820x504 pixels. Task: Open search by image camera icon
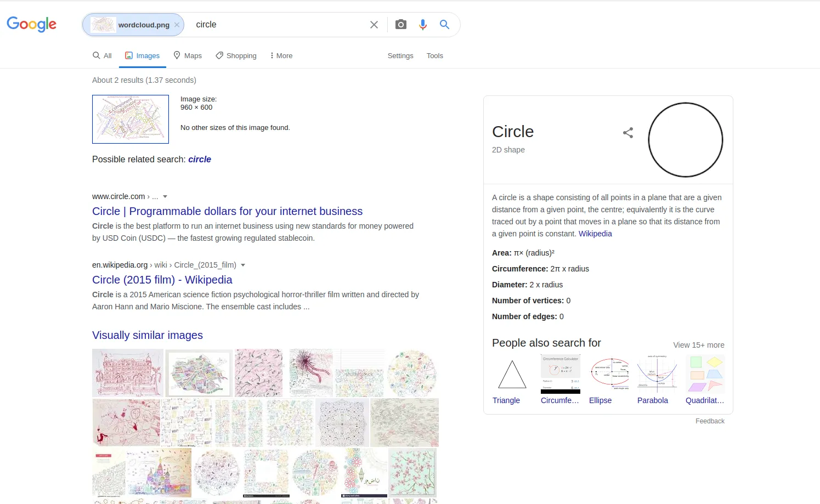click(401, 25)
